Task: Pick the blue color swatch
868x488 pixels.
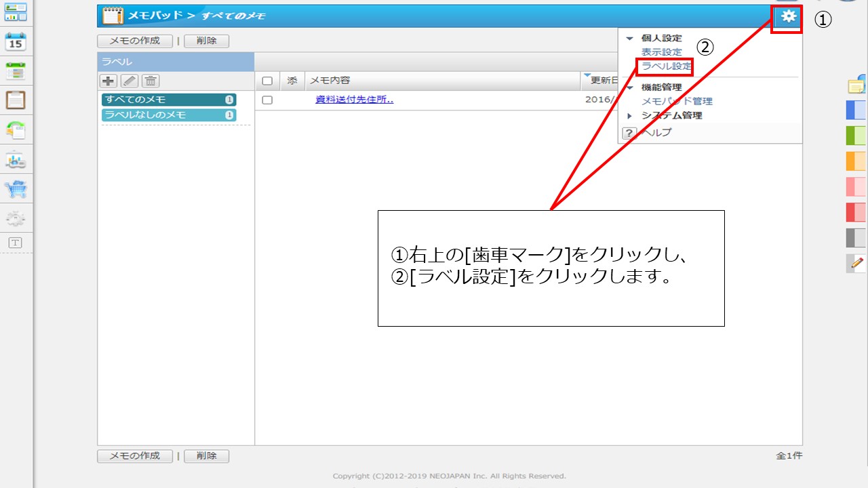Action: (856, 110)
